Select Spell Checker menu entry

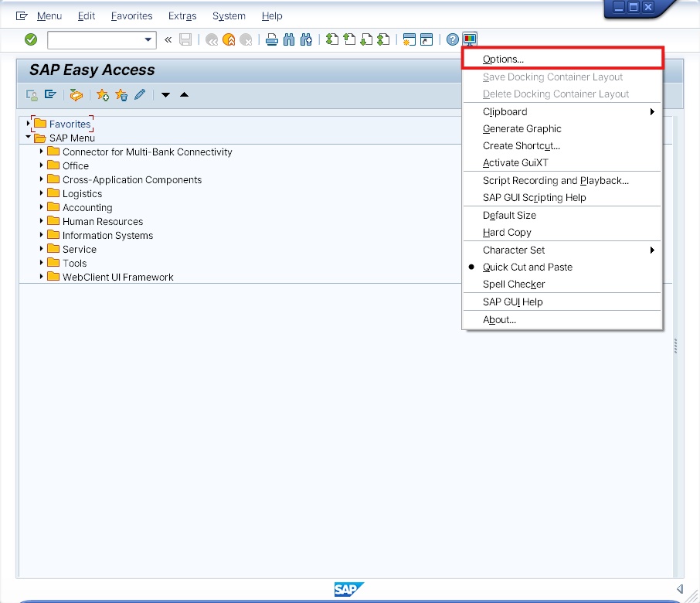coord(562,284)
